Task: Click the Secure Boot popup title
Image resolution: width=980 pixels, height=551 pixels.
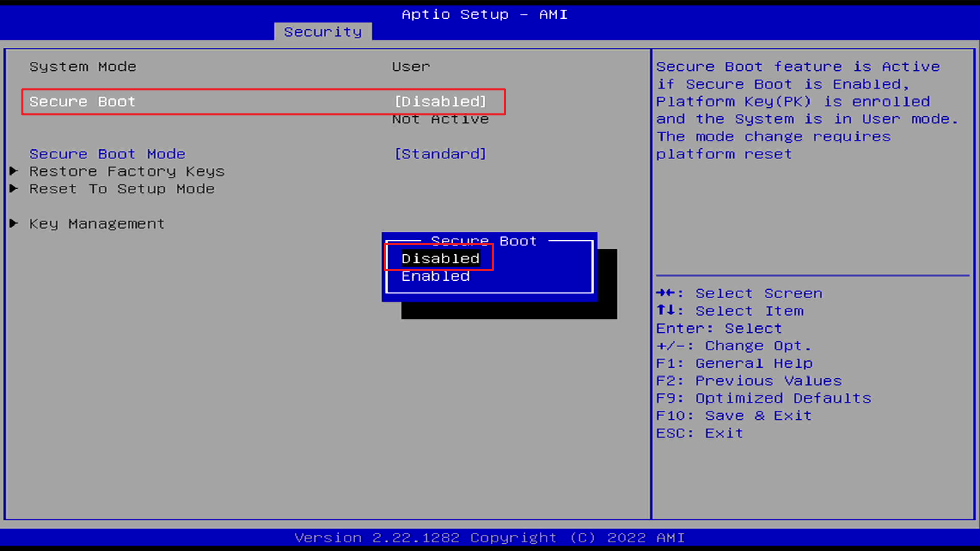Action: click(483, 241)
